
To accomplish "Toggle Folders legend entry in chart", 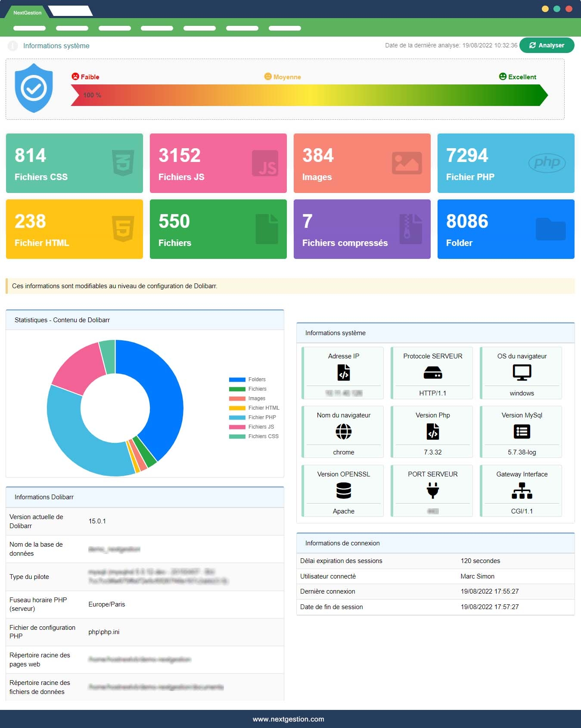I will click(x=248, y=380).
